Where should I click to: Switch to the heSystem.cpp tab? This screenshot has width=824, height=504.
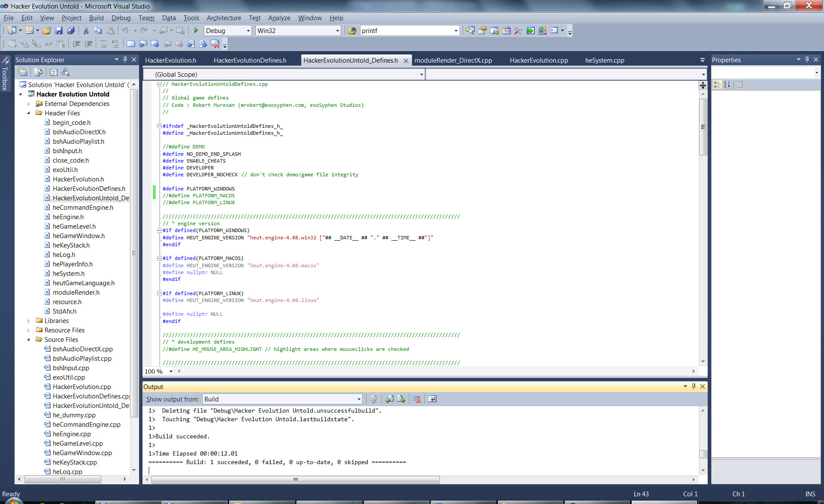coord(605,60)
